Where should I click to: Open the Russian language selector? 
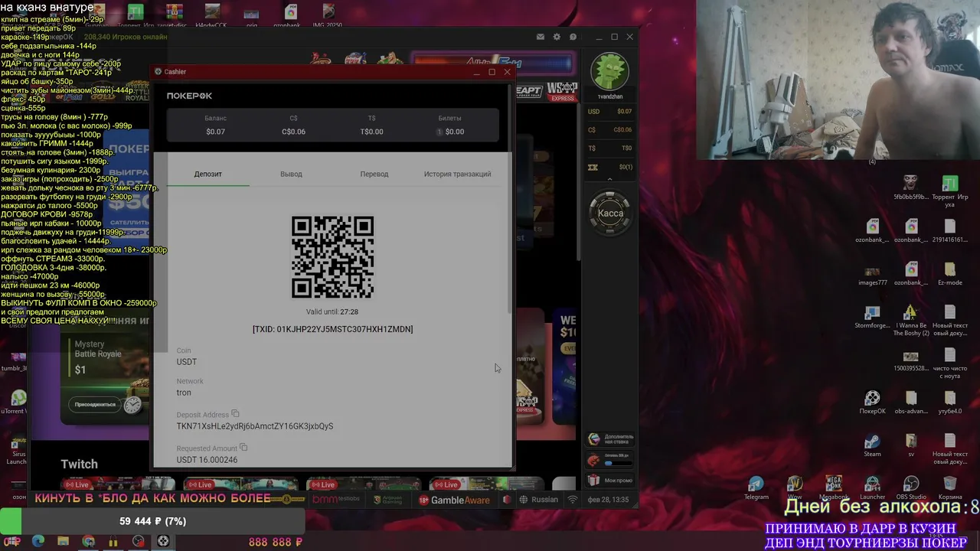click(x=539, y=500)
